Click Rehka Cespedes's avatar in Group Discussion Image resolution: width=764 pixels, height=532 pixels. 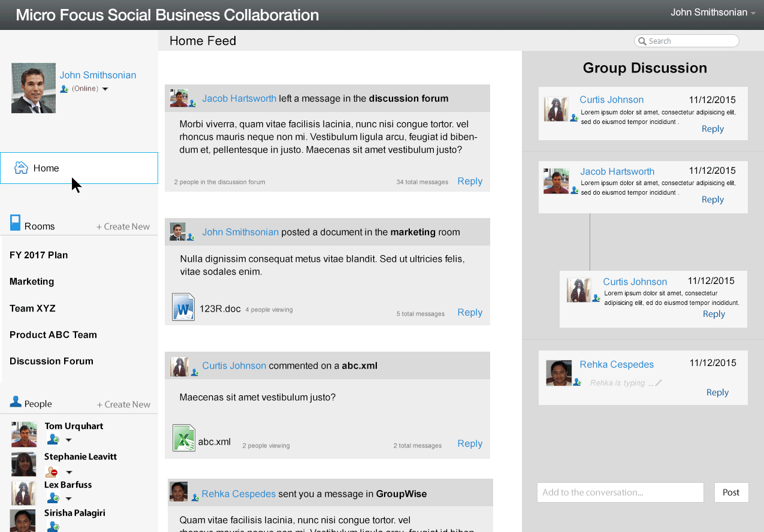[559, 373]
